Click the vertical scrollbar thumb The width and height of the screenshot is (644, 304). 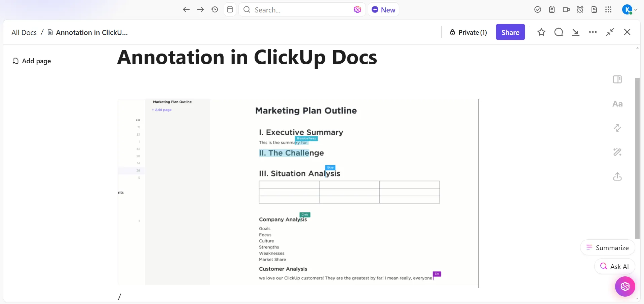(637, 158)
